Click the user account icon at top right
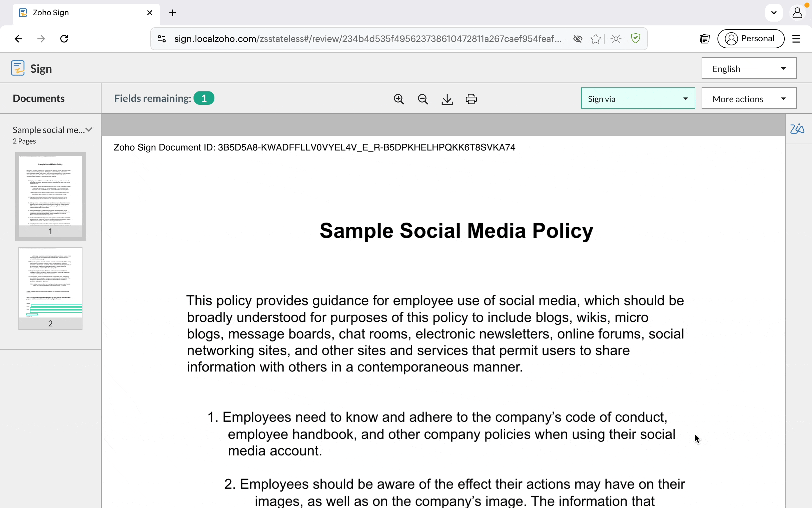The image size is (812, 508). [x=797, y=13]
